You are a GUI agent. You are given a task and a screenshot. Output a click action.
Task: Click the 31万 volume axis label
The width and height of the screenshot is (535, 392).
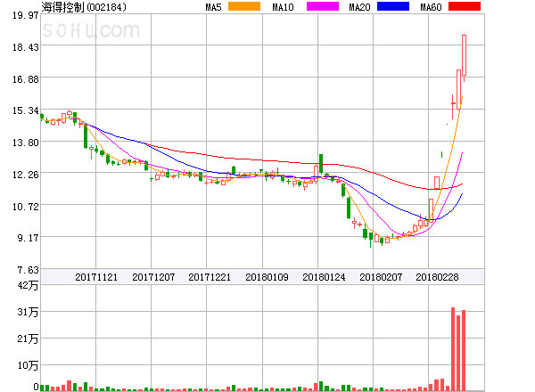[28, 312]
